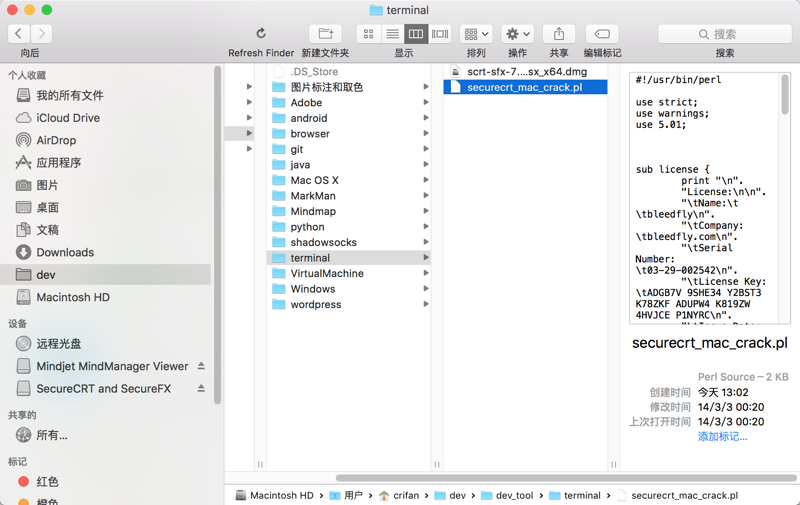
Task: Open the Adobe folder
Action: pyautogui.click(x=348, y=103)
